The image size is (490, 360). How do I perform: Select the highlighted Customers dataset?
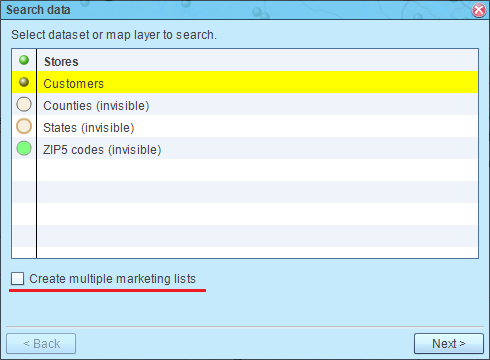(x=245, y=82)
